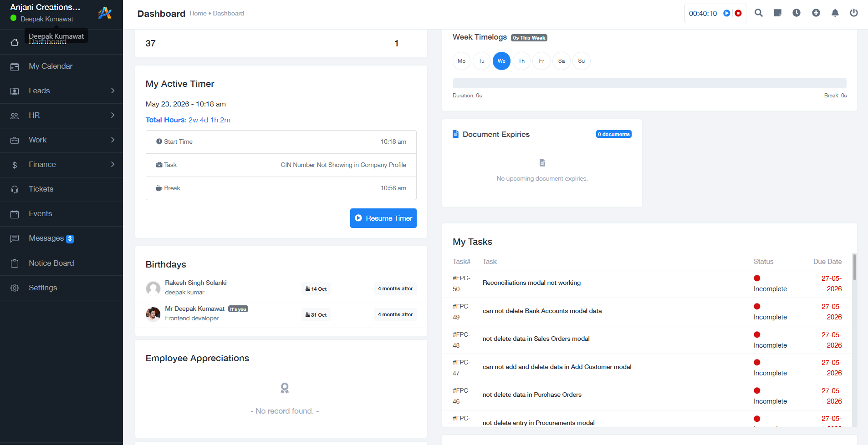This screenshot has width=868, height=445.
Task: Click the clock icon in the header
Action: (797, 13)
